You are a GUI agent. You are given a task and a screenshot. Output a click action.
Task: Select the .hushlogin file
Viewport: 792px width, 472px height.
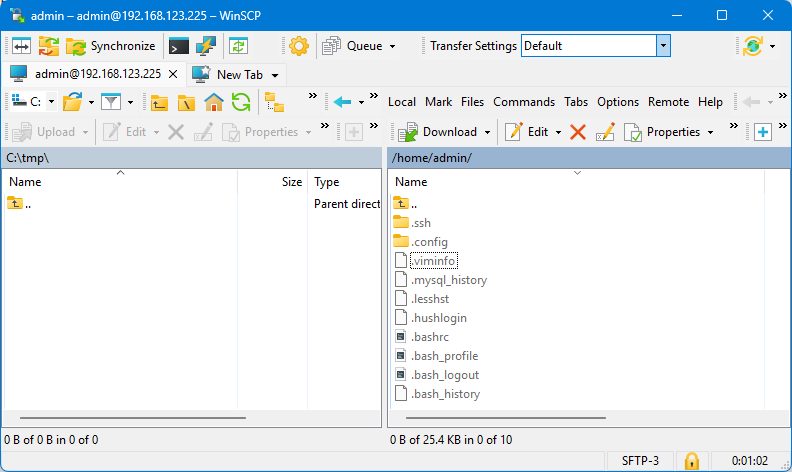430,318
